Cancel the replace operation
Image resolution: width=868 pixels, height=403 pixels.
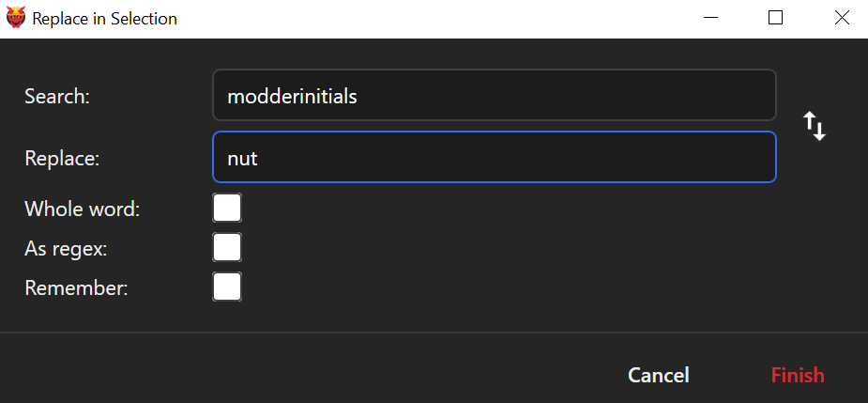(659, 375)
